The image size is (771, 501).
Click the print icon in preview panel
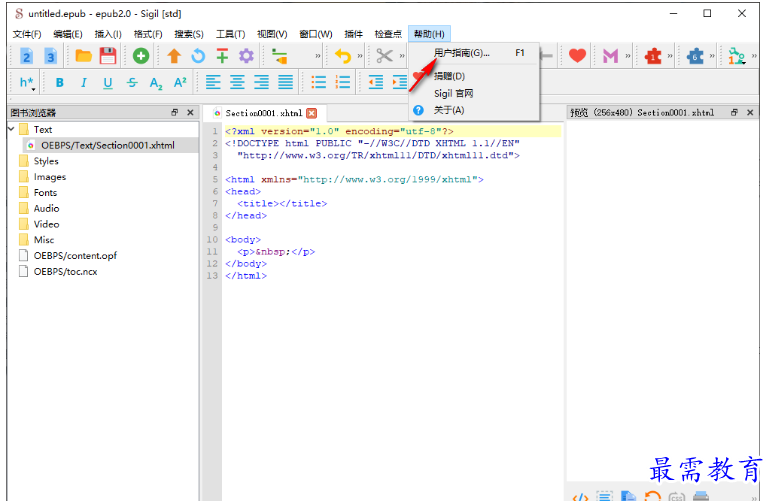[701, 495]
